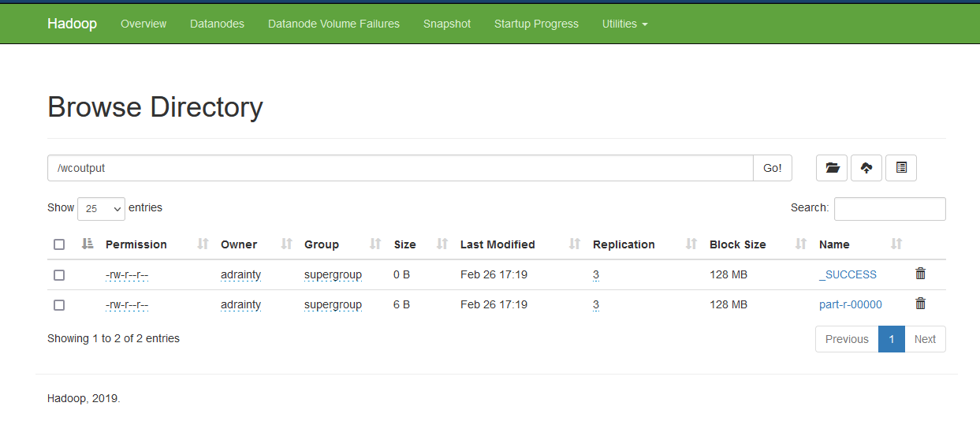Sort by Size column arrows

coord(442,244)
